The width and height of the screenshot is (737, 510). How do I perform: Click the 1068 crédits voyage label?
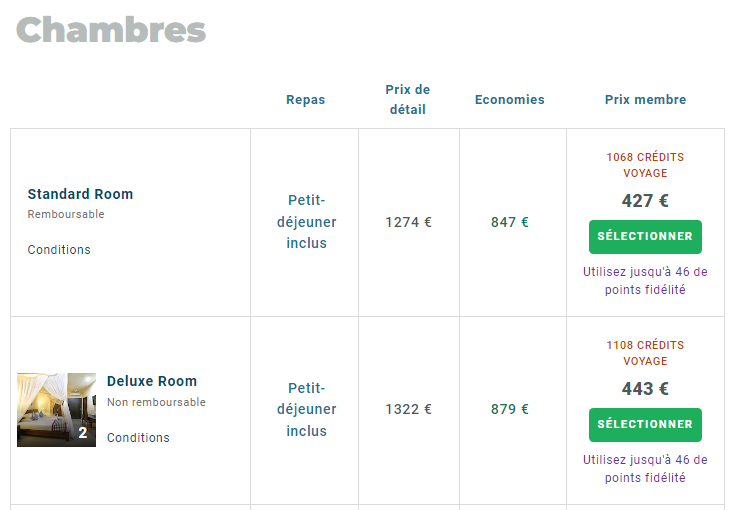coord(645,165)
